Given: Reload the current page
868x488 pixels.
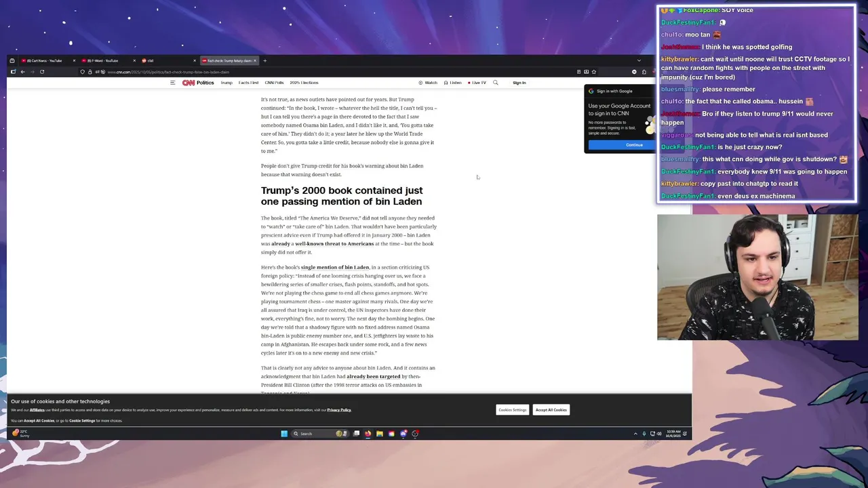Looking at the screenshot, I should point(42,72).
